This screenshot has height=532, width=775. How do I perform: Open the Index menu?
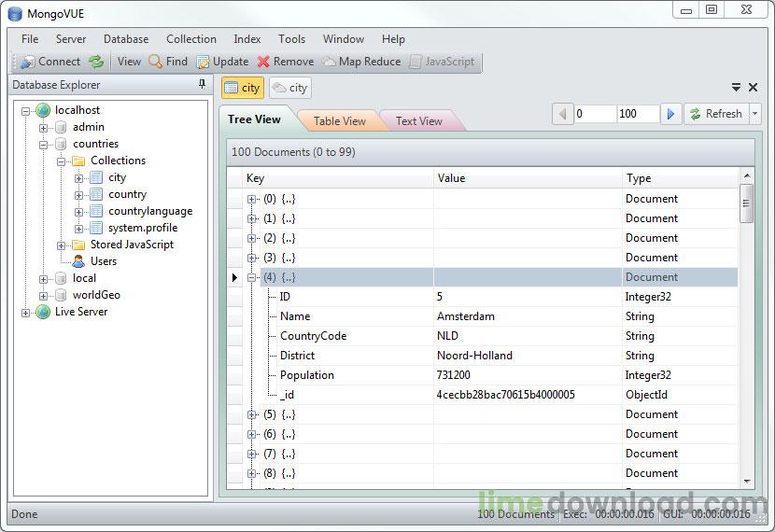click(247, 39)
